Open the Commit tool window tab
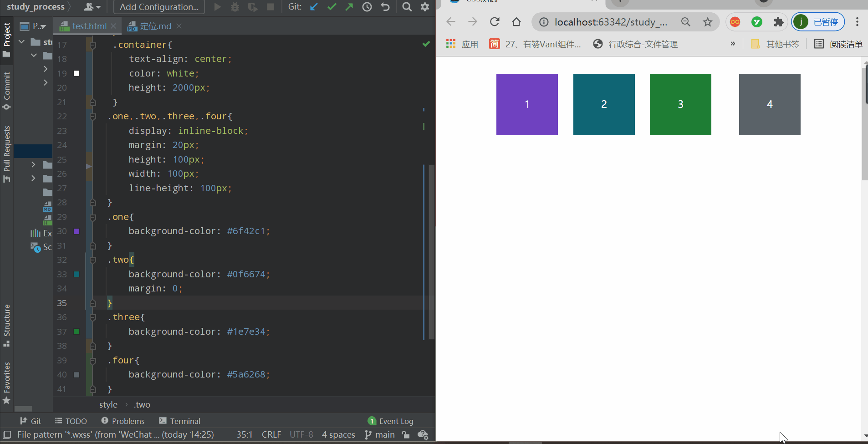The height and width of the screenshot is (444, 868). 7,91
